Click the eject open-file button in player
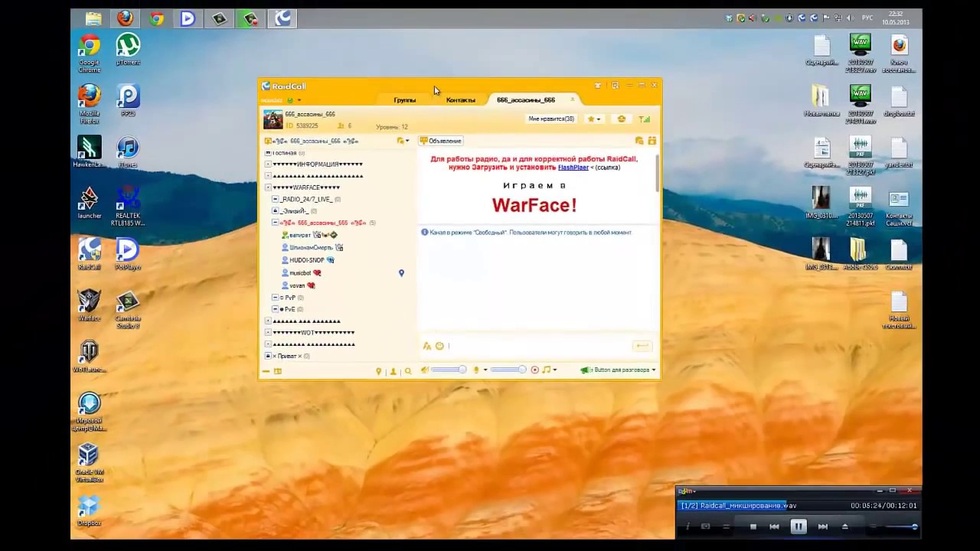 845,527
